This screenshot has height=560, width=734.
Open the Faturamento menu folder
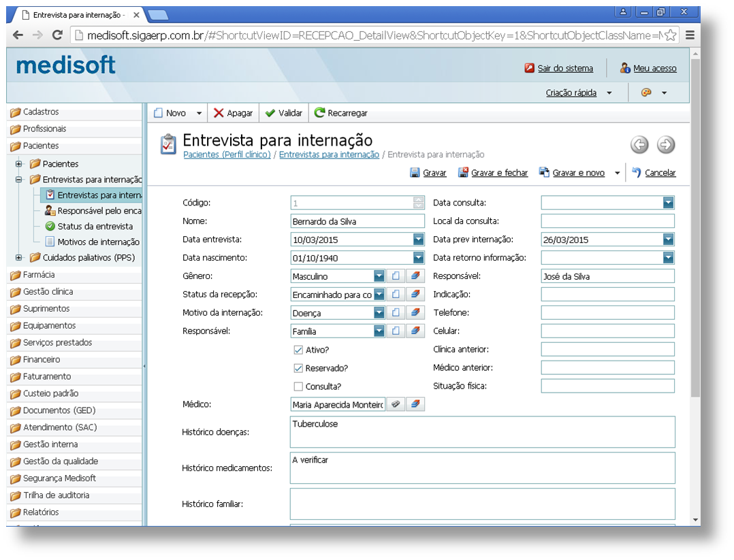pyautogui.click(x=74, y=376)
